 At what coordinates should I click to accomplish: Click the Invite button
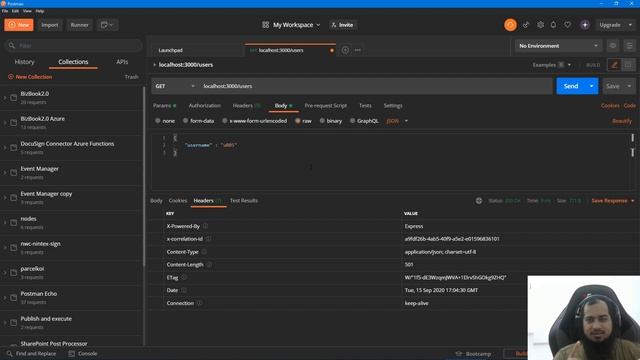(x=342, y=25)
